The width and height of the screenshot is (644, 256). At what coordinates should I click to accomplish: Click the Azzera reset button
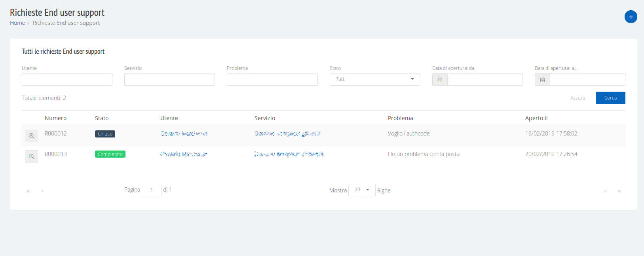(578, 98)
